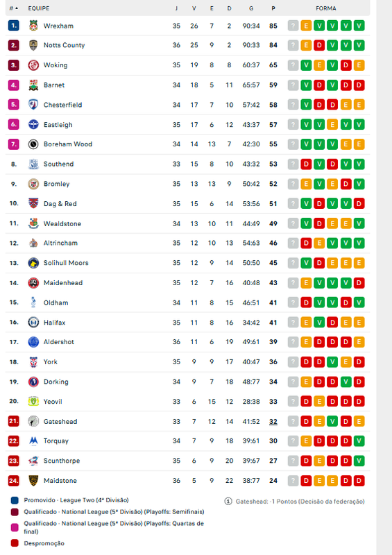Click the Maidstone club crest icon

coord(33,480)
